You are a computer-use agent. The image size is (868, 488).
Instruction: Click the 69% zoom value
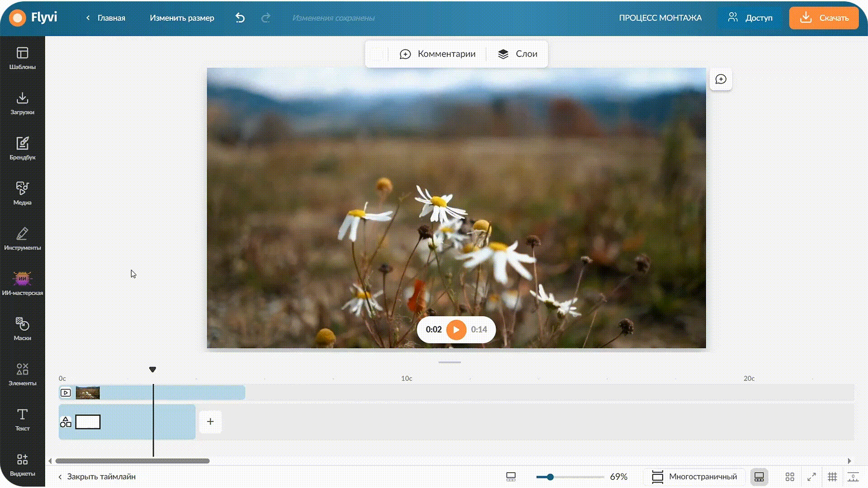click(618, 477)
